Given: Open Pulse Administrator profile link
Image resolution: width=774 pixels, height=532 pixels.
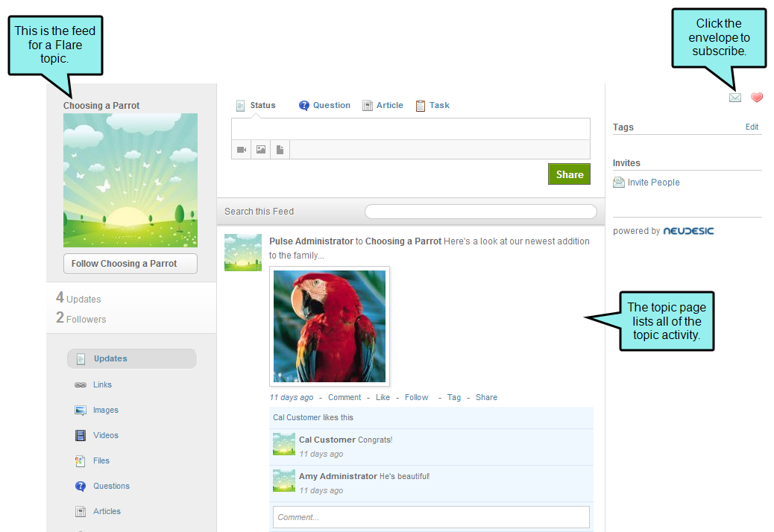Looking at the screenshot, I should click(x=311, y=241).
